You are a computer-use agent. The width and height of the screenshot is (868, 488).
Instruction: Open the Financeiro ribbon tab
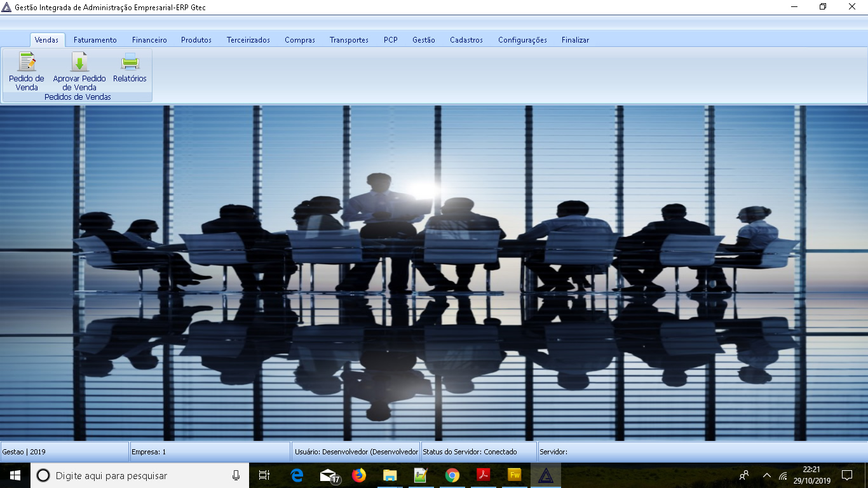[x=149, y=40]
